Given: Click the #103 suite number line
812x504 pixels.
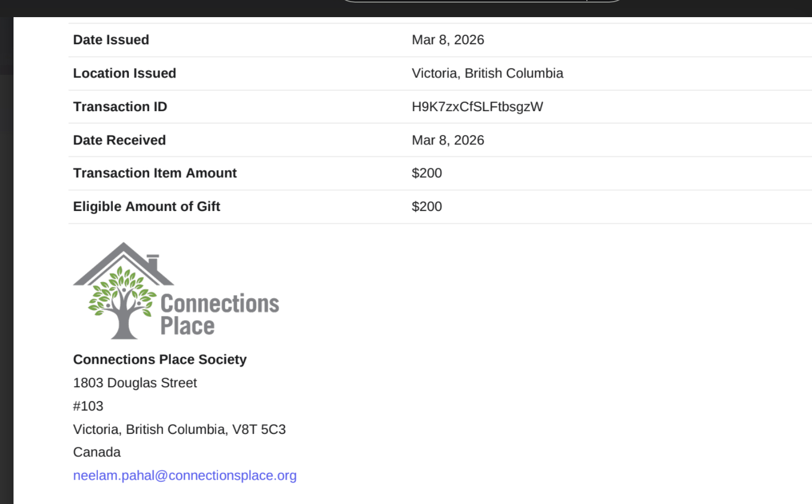Looking at the screenshot, I should 88,406.
